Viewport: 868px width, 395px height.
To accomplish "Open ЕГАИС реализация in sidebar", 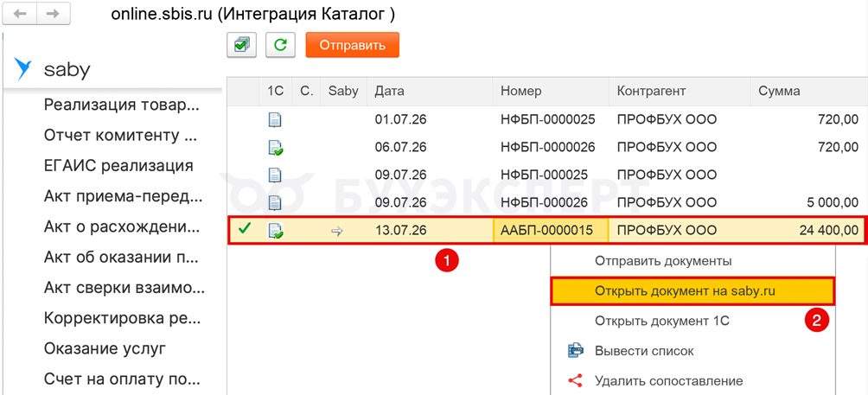I will [118, 165].
